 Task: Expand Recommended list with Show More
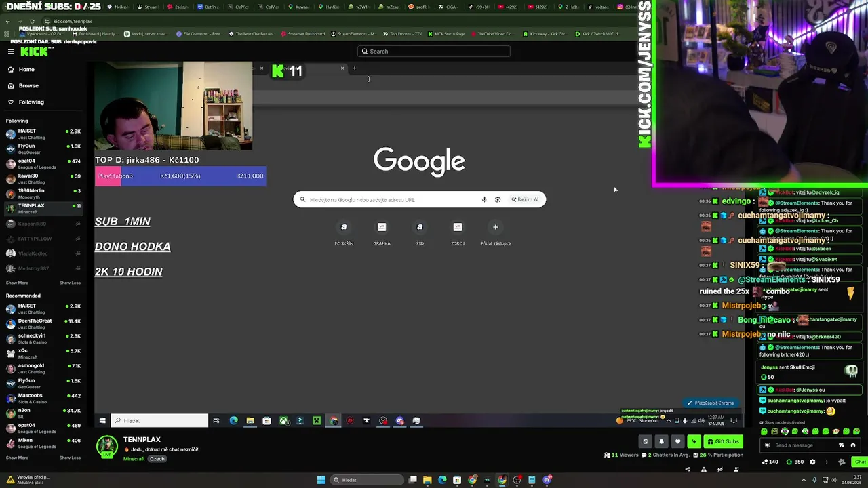[17, 457]
